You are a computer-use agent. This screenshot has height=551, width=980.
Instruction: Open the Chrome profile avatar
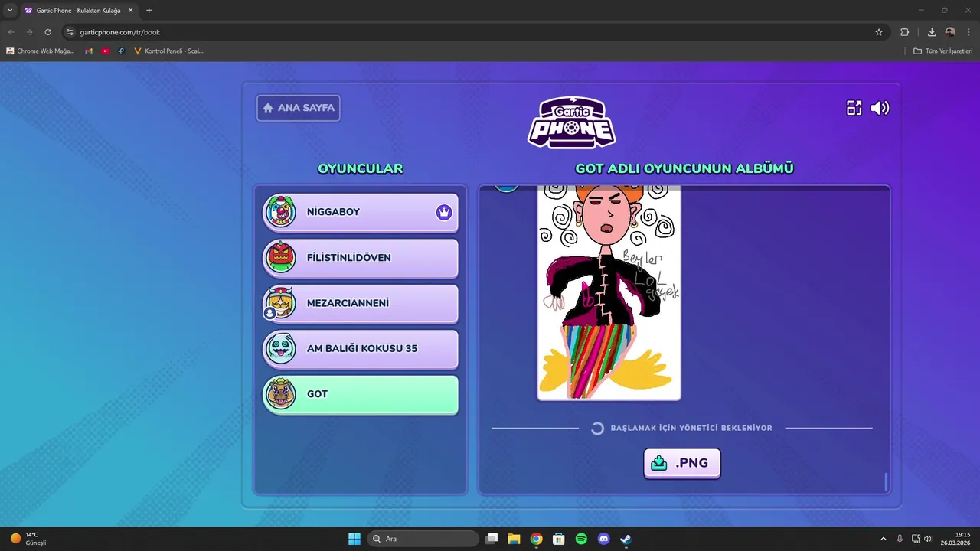(950, 32)
